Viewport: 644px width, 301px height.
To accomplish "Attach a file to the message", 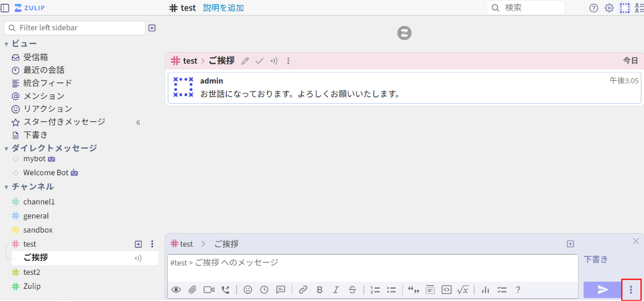I will [x=192, y=290].
